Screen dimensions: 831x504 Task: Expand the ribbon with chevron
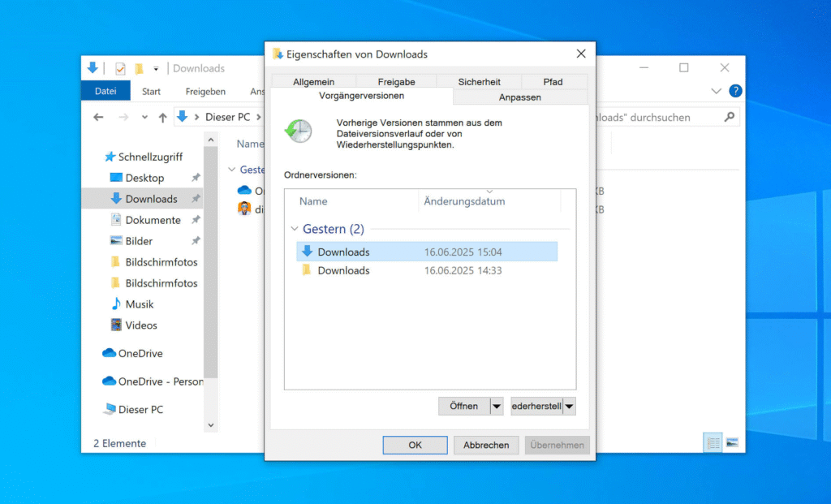716,91
